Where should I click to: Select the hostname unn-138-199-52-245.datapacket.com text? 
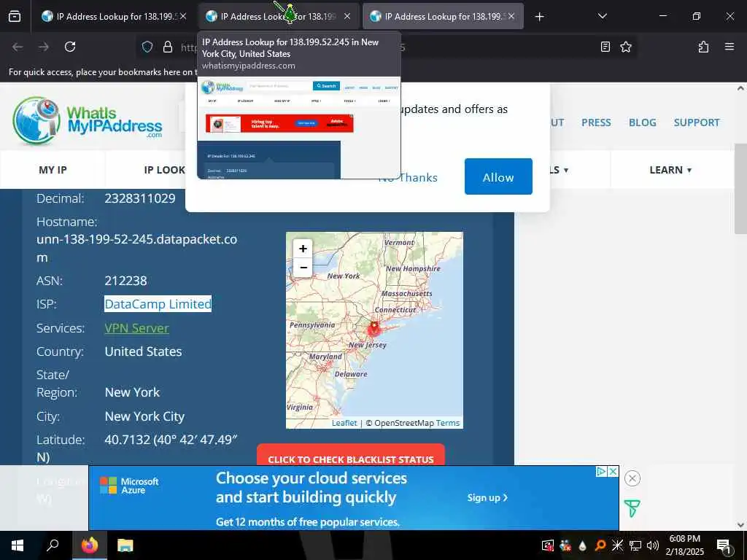tap(136, 248)
